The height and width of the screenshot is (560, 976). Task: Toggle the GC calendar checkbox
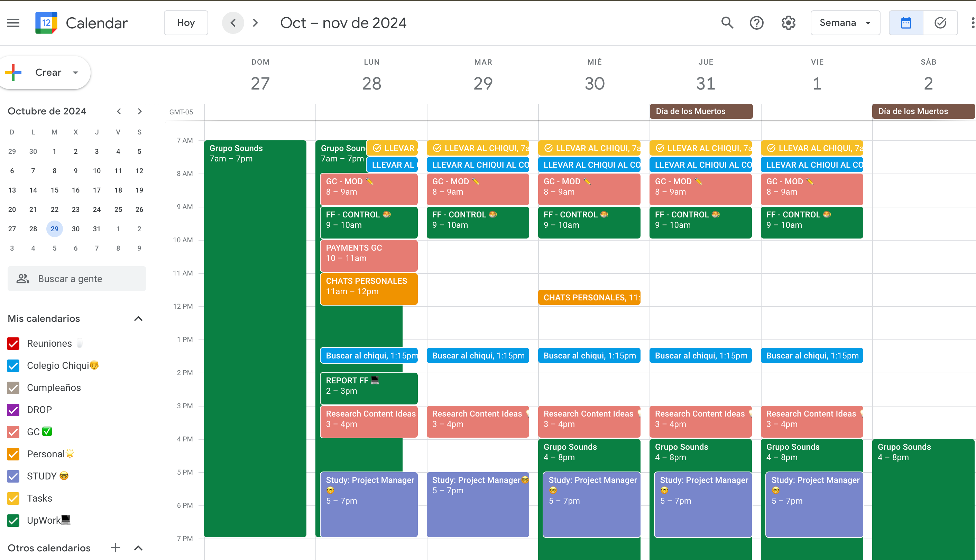pyautogui.click(x=13, y=432)
